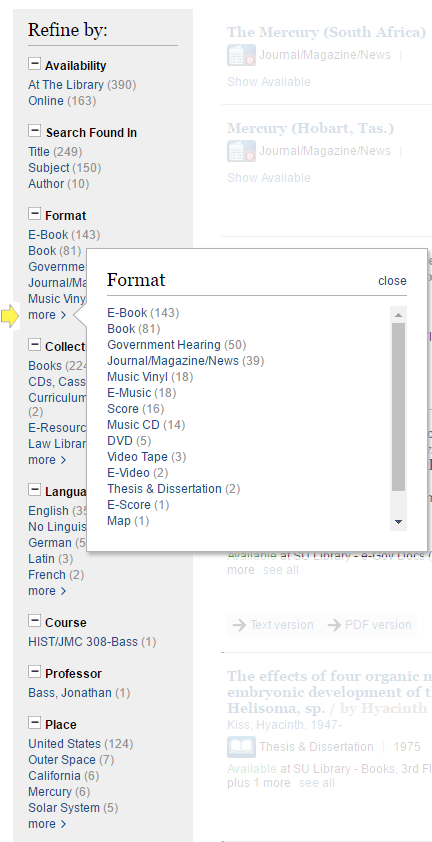432x842 pixels.
Task: Show more Language options
Action: click(47, 591)
